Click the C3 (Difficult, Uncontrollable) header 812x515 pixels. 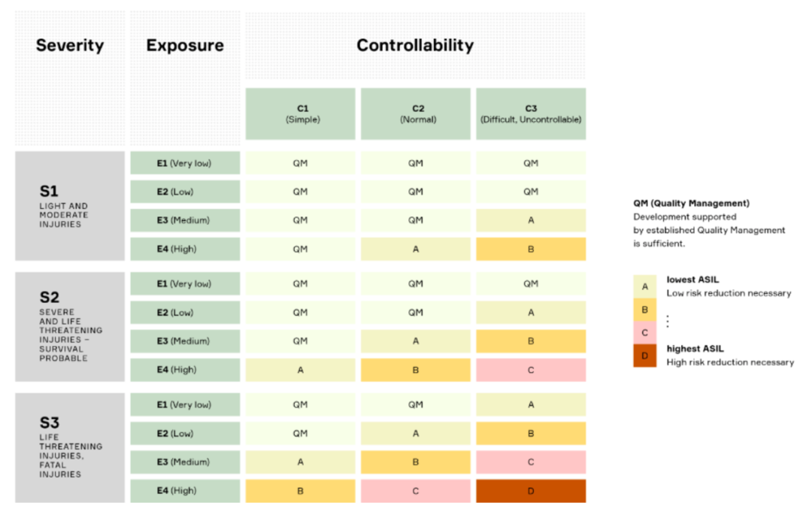click(x=531, y=114)
